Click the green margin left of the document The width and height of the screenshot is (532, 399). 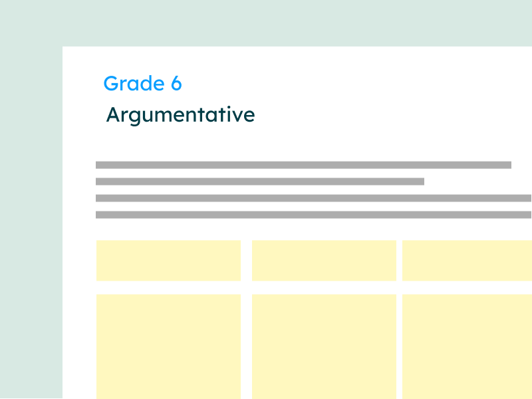click(x=31, y=219)
